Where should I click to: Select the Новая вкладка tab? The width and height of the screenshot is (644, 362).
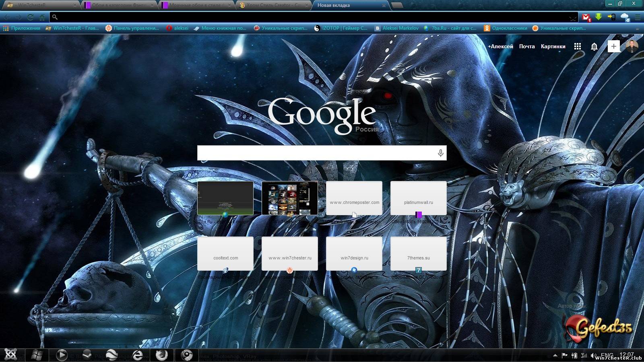tap(350, 5)
